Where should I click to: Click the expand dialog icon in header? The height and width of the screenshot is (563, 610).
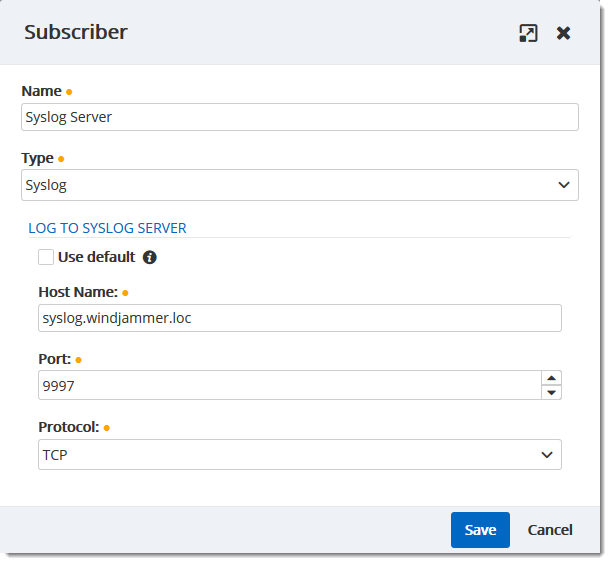[x=528, y=33]
